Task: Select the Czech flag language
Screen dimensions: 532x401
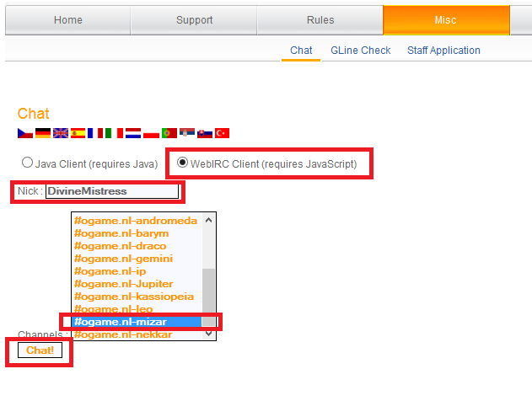Action: coord(25,133)
